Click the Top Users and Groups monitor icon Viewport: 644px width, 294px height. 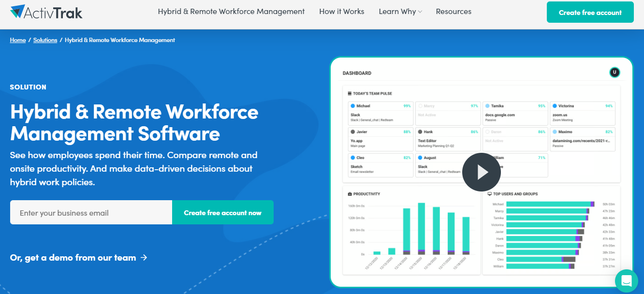(x=489, y=194)
